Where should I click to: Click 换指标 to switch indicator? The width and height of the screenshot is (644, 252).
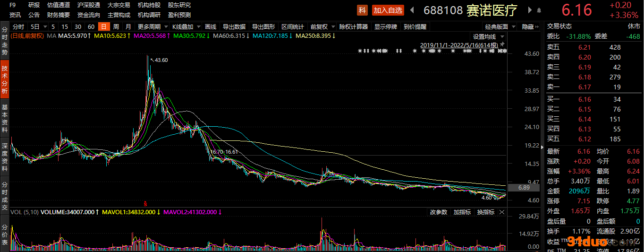click(x=485, y=212)
